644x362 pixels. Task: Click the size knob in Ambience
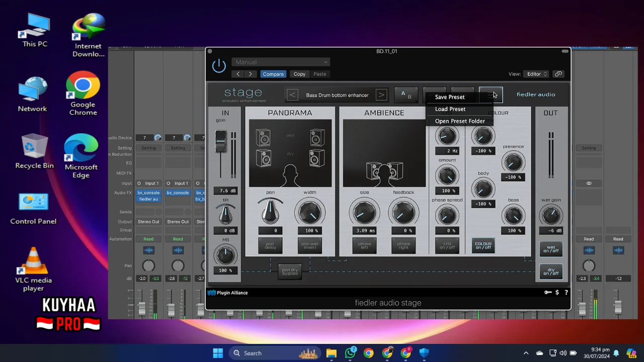point(364,212)
